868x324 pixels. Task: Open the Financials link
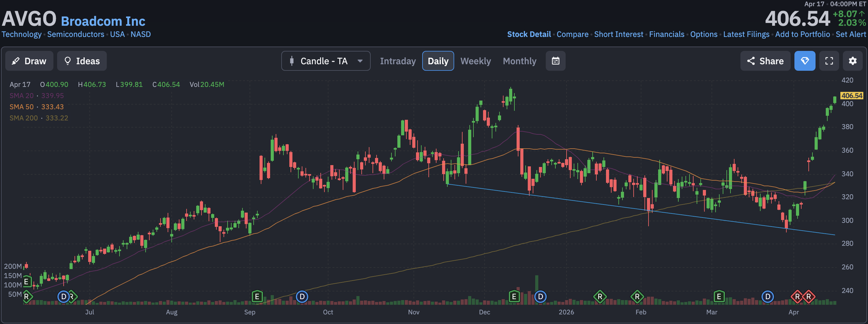pos(667,34)
